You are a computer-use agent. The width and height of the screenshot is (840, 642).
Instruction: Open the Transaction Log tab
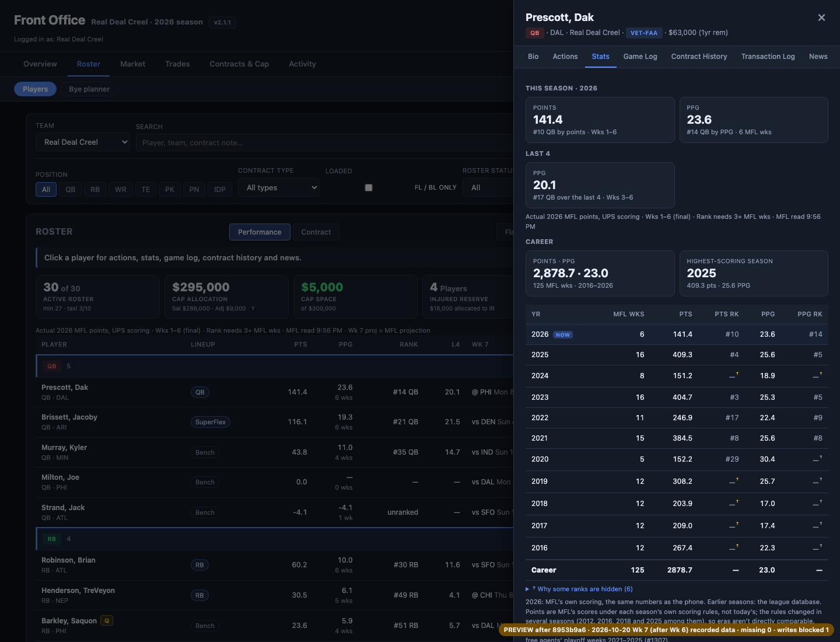pos(768,57)
